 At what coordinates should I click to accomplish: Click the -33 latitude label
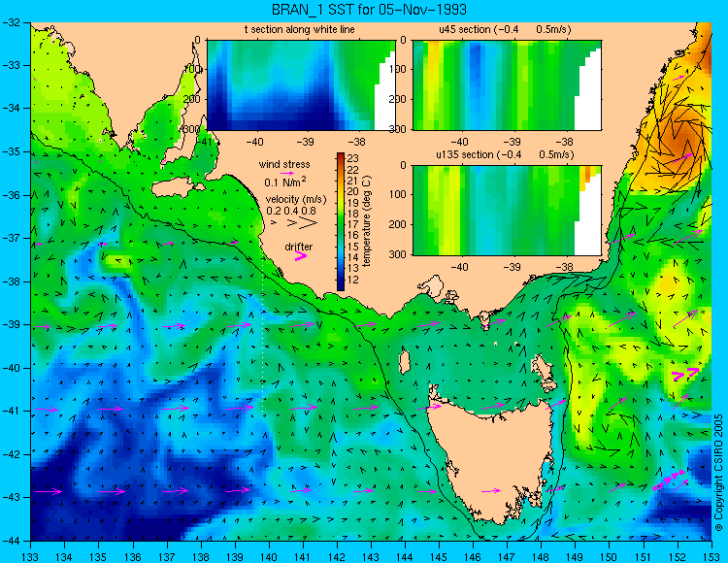click(13, 65)
